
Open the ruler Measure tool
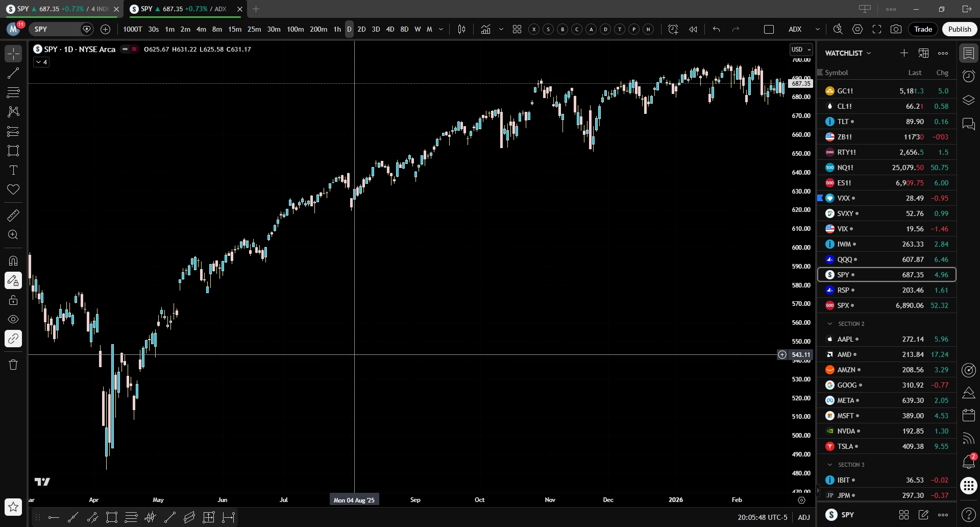click(13, 215)
